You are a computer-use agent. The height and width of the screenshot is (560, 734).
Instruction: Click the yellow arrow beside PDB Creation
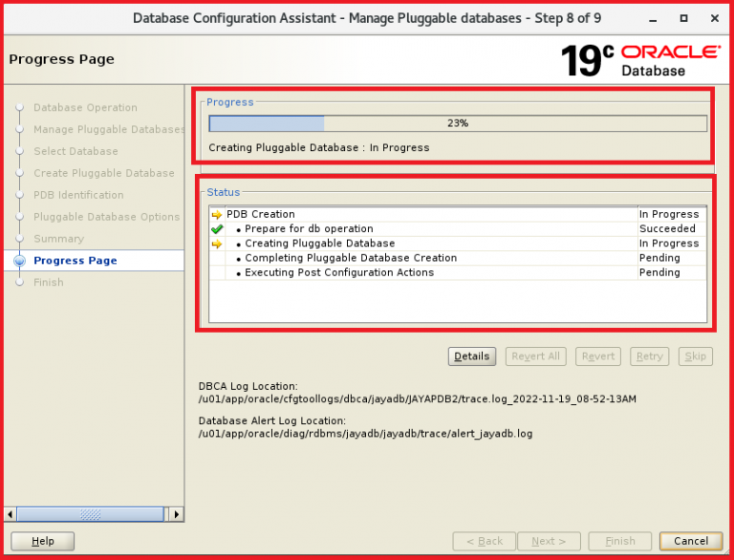(216, 215)
